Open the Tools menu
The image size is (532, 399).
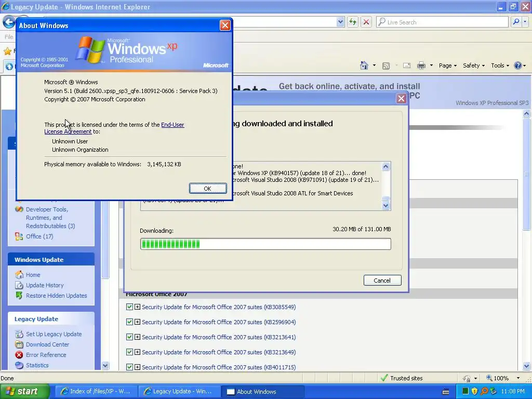tap(500, 65)
